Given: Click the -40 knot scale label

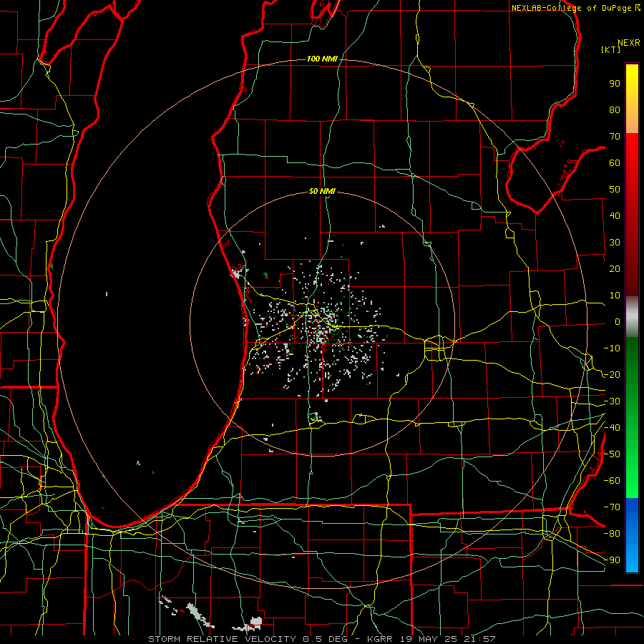Looking at the screenshot, I should (x=612, y=428).
